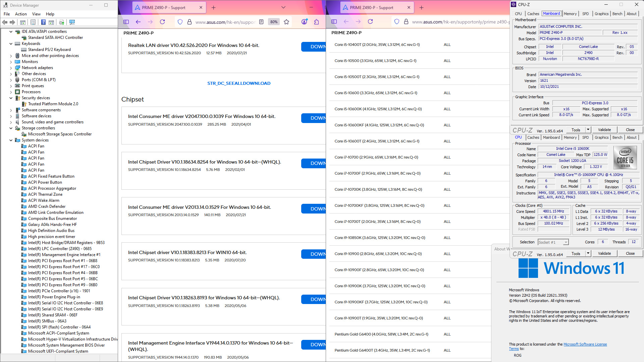Switch to Memory tab in upper CPU-Z
The image size is (644, 362).
click(570, 14)
